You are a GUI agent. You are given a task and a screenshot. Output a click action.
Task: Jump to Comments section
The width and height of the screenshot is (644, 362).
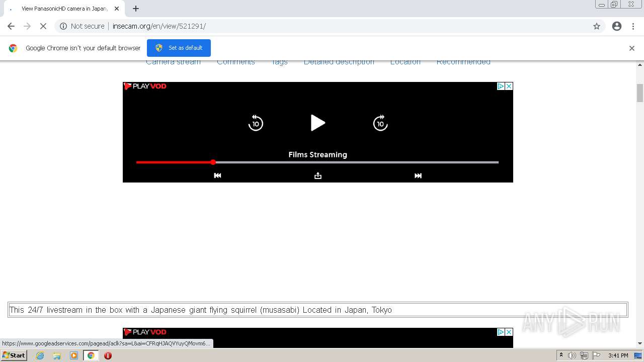click(x=236, y=62)
